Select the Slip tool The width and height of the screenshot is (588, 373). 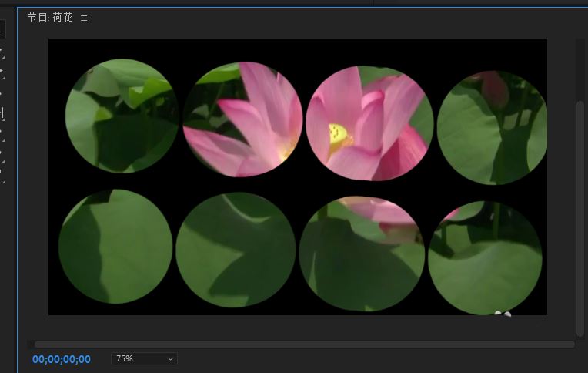2,113
